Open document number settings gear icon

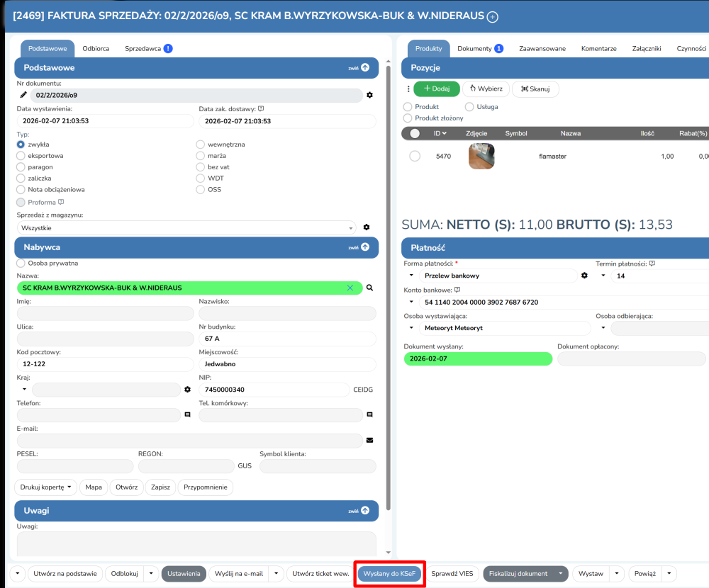click(x=369, y=95)
